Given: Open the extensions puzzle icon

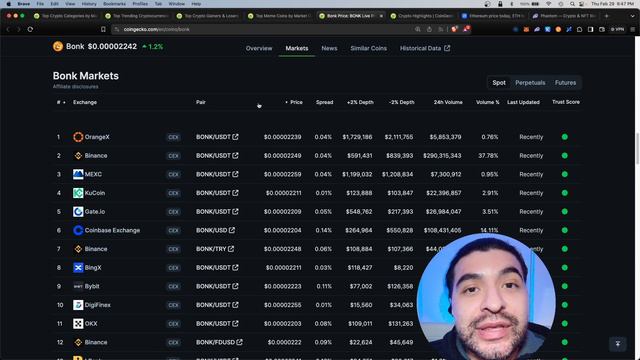Looking at the screenshot, I should tap(580, 29).
